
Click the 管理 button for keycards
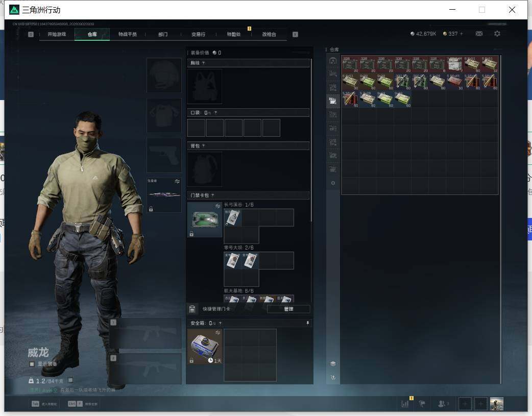coord(288,309)
